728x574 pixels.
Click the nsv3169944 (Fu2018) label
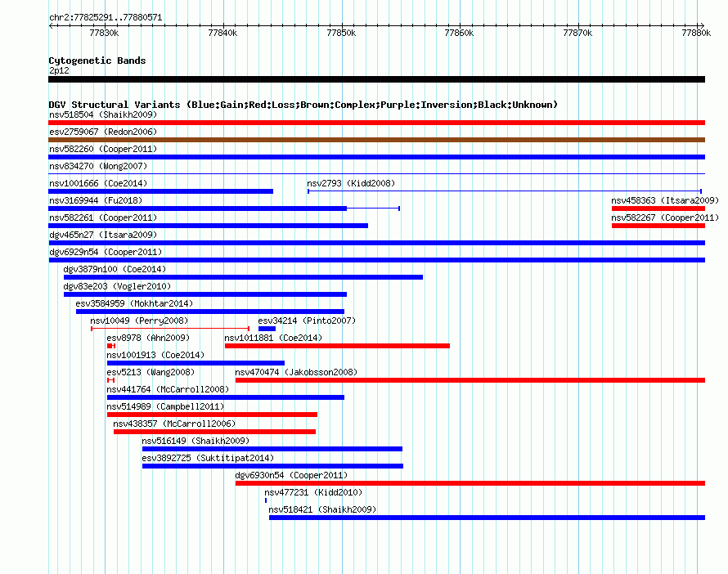96,200
